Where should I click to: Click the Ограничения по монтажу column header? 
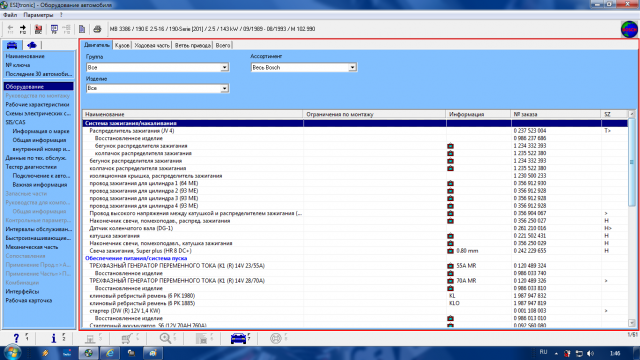tap(374, 114)
